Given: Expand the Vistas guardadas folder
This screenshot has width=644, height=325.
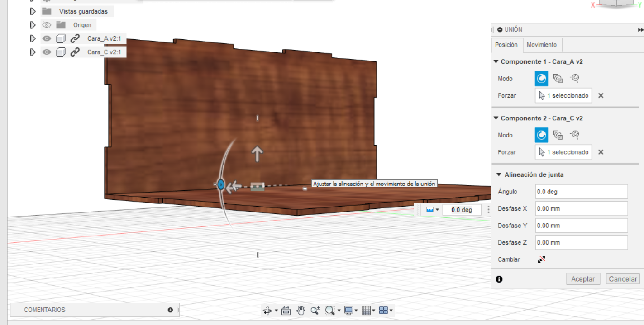Looking at the screenshot, I should click(x=32, y=11).
